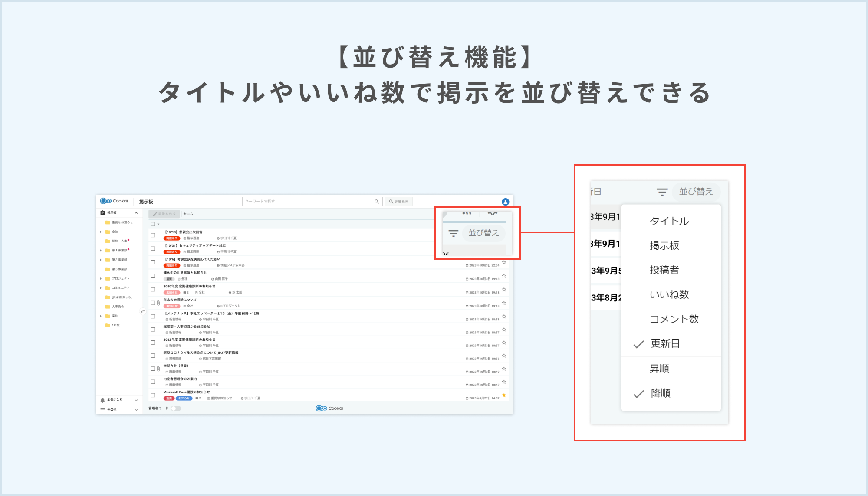The image size is (868, 496).
Task: Check the Microsoft Base開設のお知らせ row checkbox
Action: tap(153, 395)
